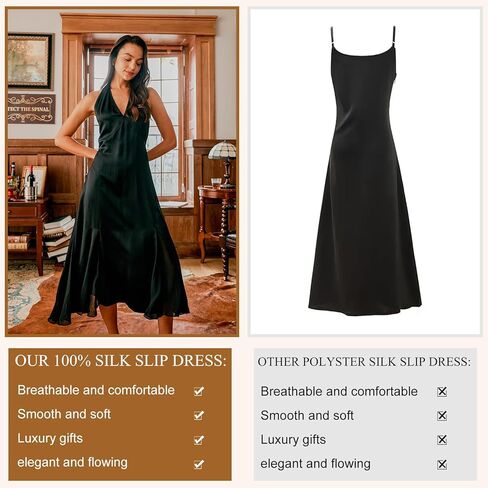The height and width of the screenshot is (488, 488).
Task: Click the checkmark next to silk Smooth and soft
Action: [x=199, y=415]
